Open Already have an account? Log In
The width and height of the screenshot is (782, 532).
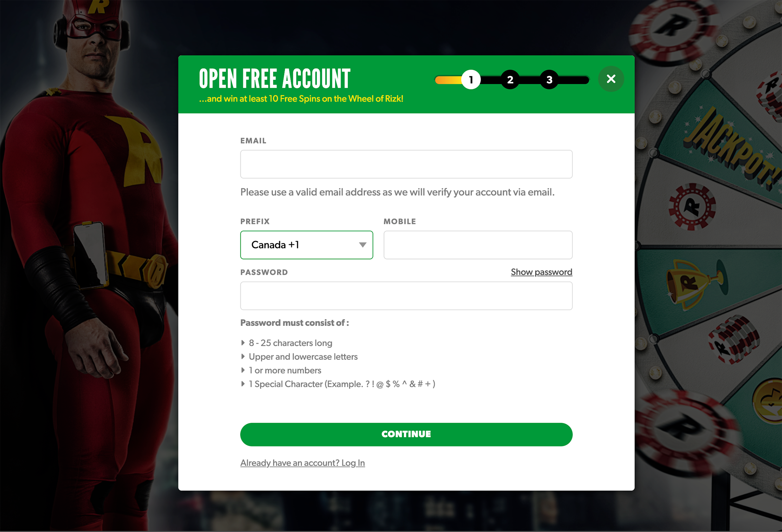303,463
